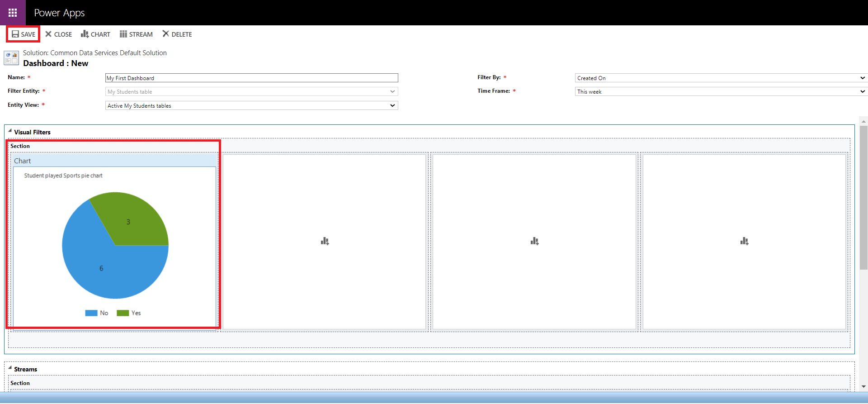Click the blue No legend swatch

pos(91,313)
